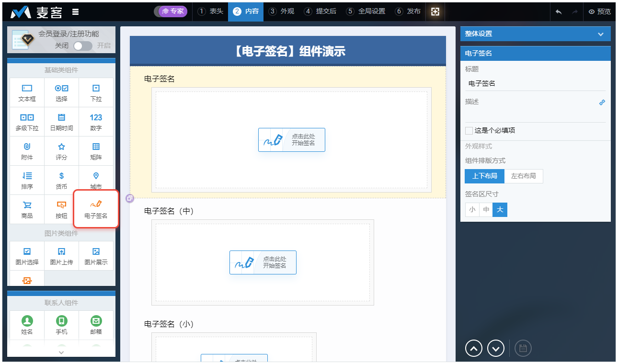The image size is (618, 364).
Task: Click the 麦客 logo
Action: click(x=37, y=12)
